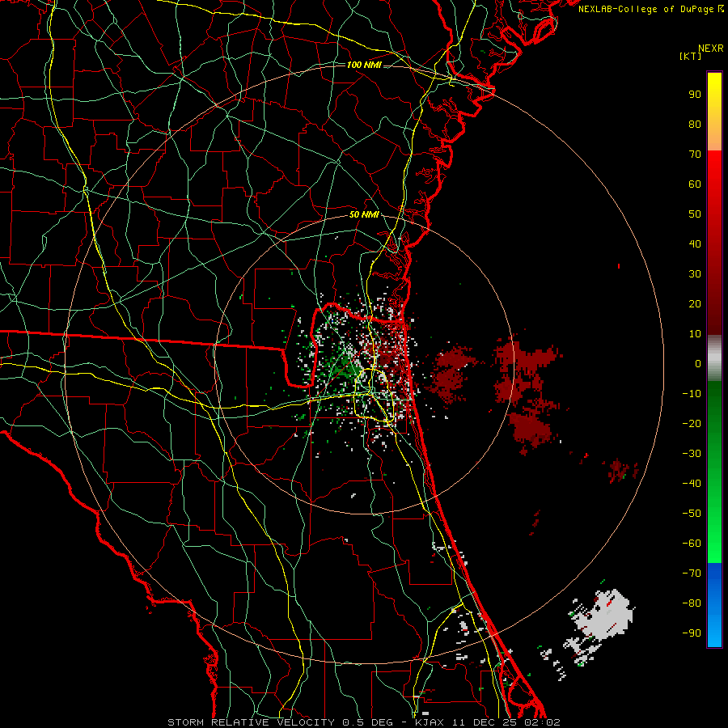Click the 80 value on velocity scale
Viewport: 728px width, 728px height.
pyautogui.click(x=695, y=124)
